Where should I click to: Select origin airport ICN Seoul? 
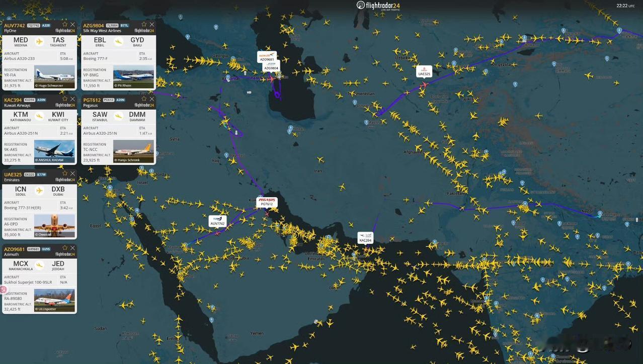pos(21,191)
